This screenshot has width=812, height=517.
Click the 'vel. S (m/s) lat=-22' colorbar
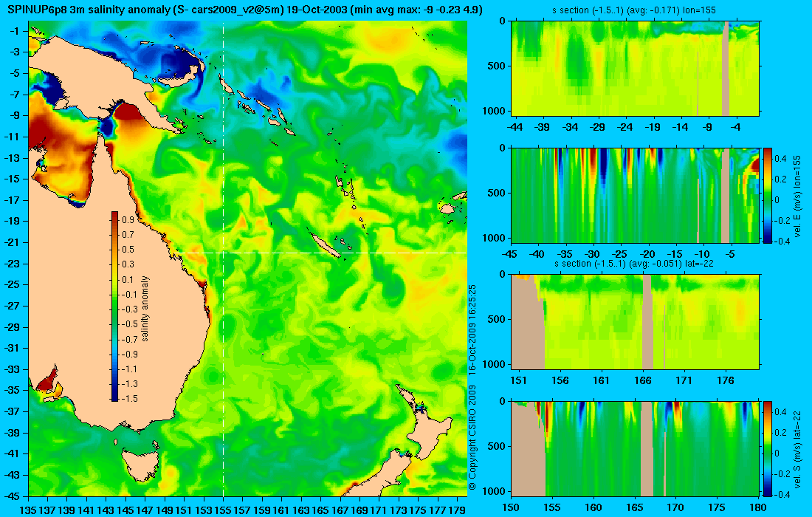coord(768,448)
